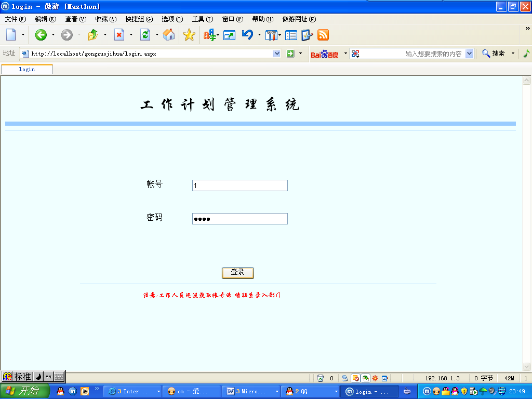Click the notepad checklist icon in toolbar
The height and width of the screenshot is (399, 532).
pos(307,35)
